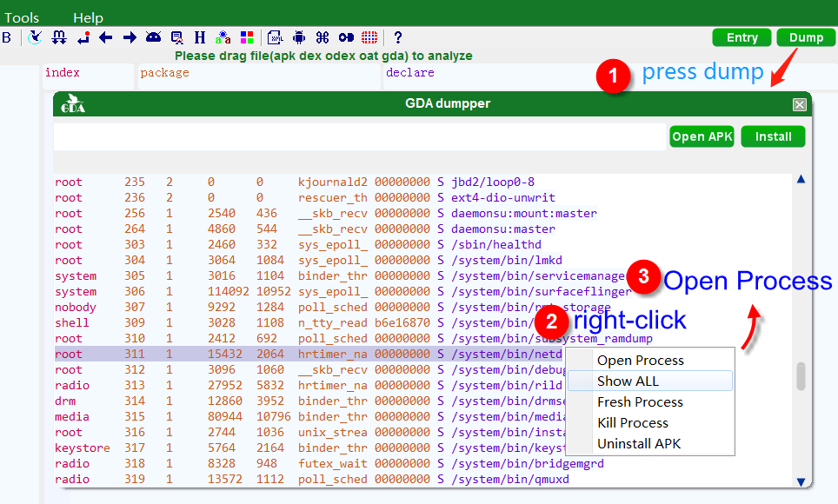Choose Fresh Process from context menu

point(650,402)
